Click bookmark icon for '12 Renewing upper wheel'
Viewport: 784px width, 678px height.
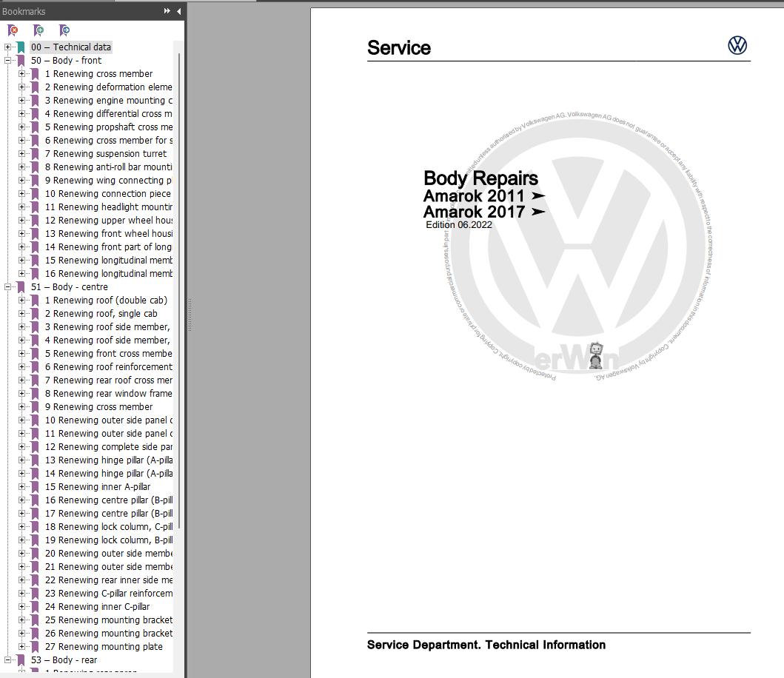tap(35, 221)
